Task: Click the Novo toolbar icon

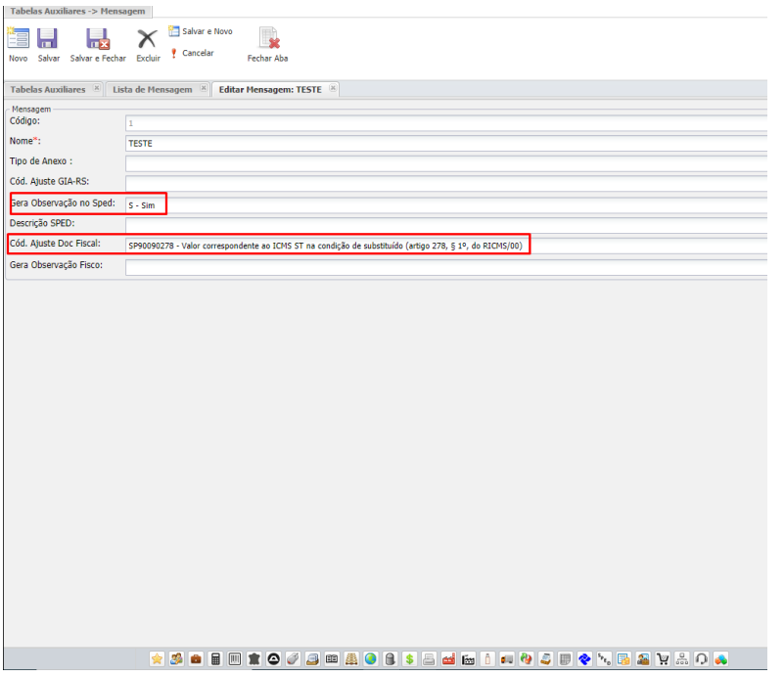Action: (x=19, y=39)
